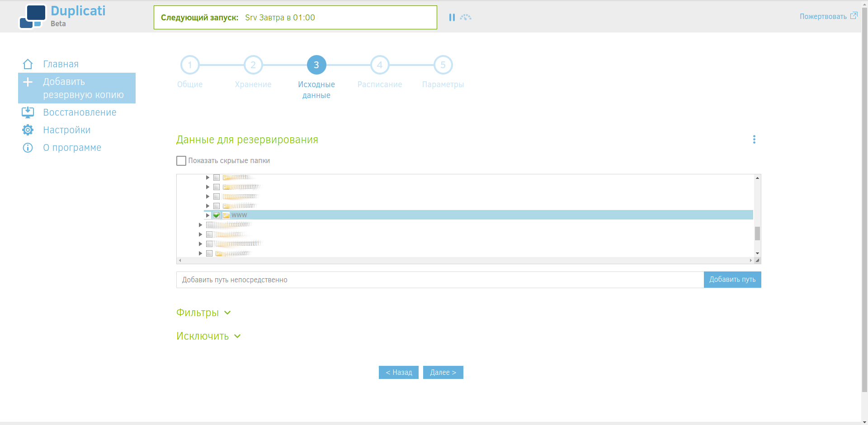Uncheck the www folder checkbox
Image resolution: width=868 pixels, height=425 pixels.
217,215
